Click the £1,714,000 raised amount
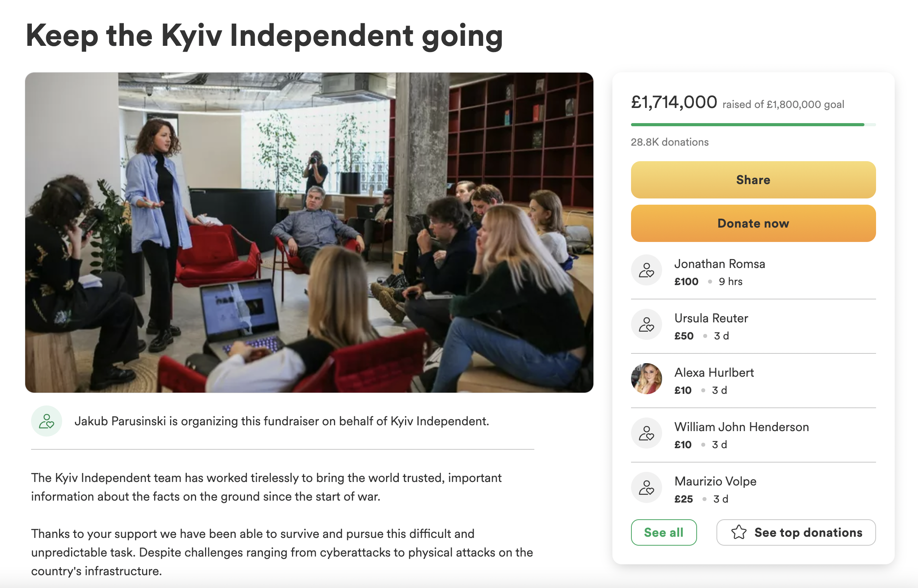This screenshot has height=588, width=918. point(674,102)
